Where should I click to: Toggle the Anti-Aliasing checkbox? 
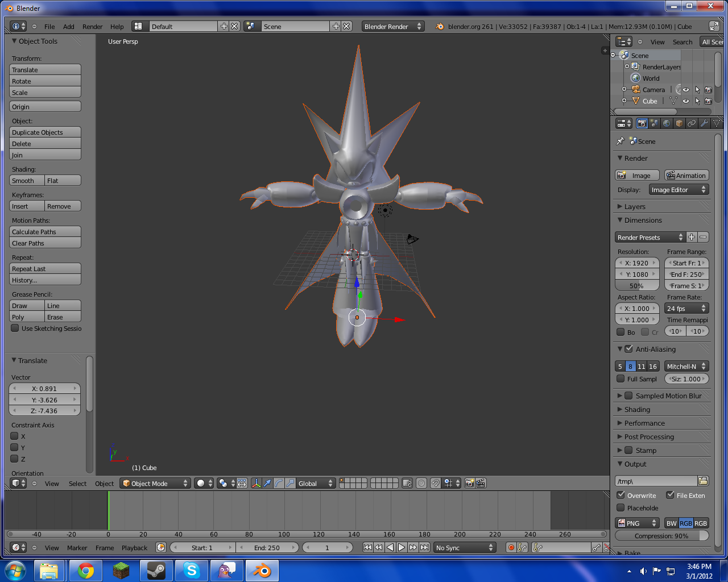(628, 349)
